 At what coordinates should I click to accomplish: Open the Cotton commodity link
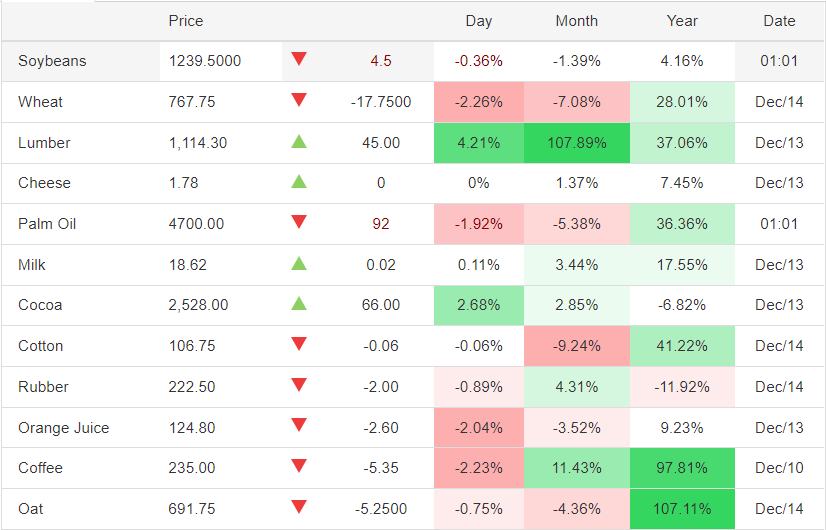[41, 346]
